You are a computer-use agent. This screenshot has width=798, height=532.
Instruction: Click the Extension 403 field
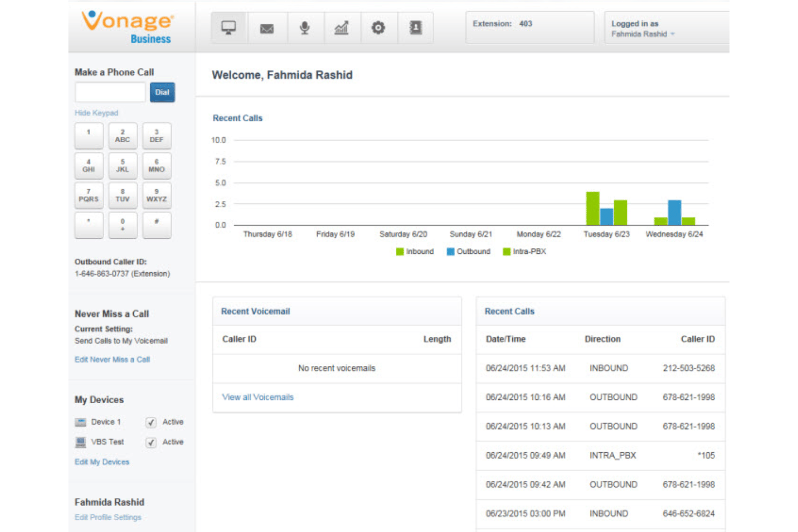pyautogui.click(x=530, y=27)
